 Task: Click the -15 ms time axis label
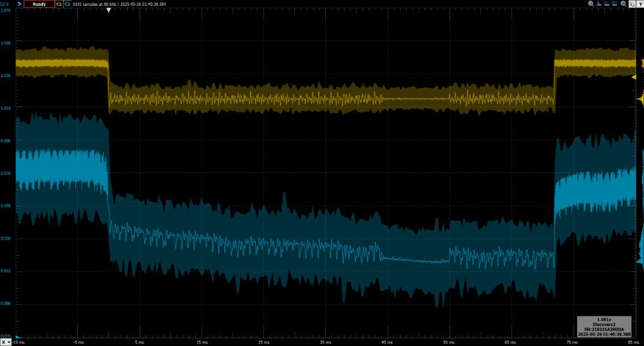click(18, 342)
